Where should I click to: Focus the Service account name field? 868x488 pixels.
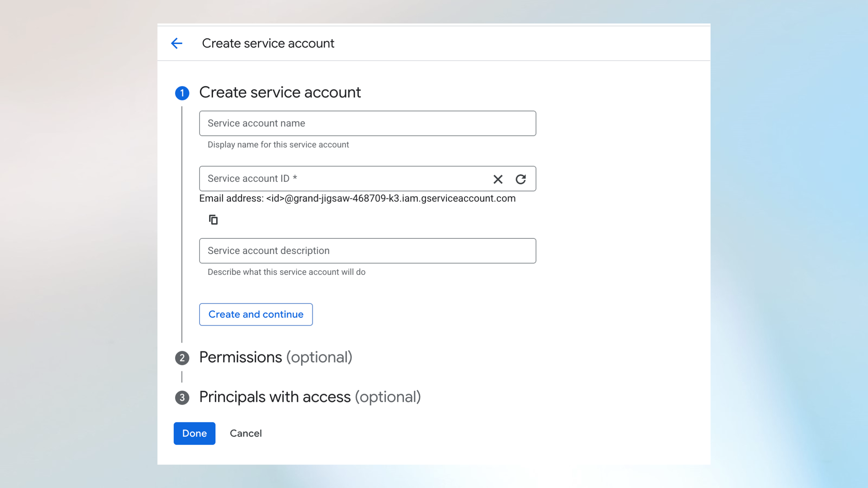(367, 123)
